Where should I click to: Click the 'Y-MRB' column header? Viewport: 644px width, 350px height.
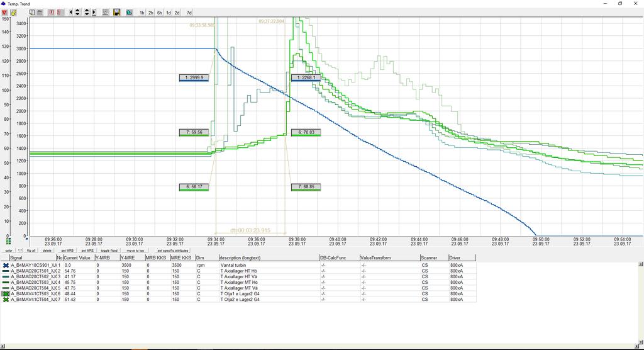coord(107,258)
